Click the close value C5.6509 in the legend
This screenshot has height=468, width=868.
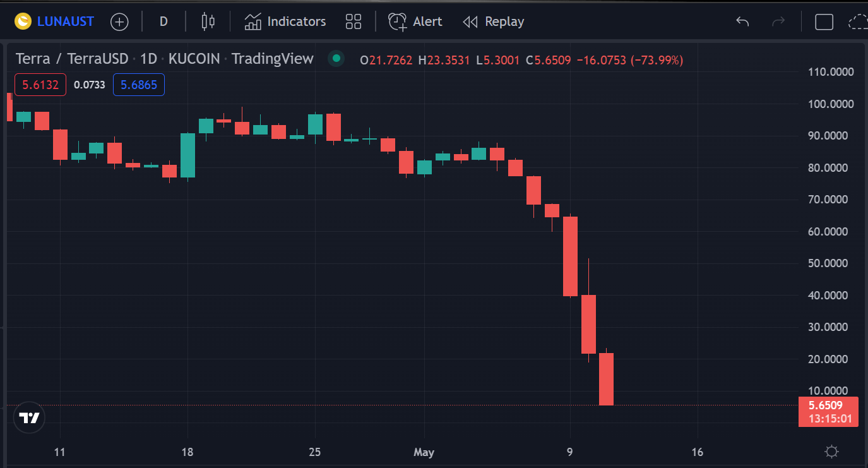[549, 60]
